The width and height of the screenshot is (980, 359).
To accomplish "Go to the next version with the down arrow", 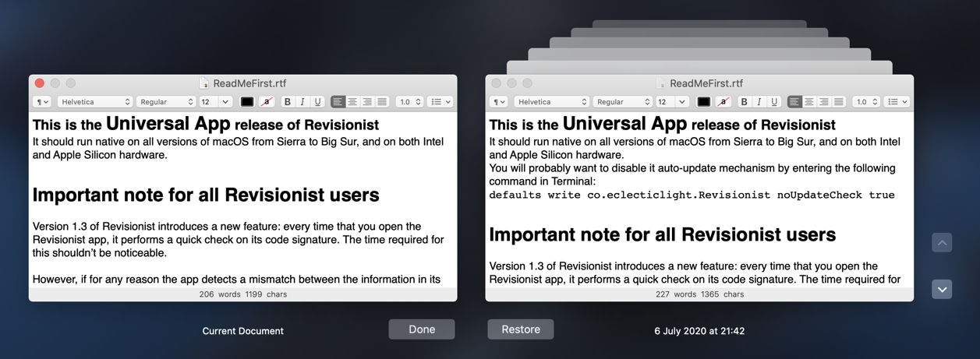I will tap(942, 290).
